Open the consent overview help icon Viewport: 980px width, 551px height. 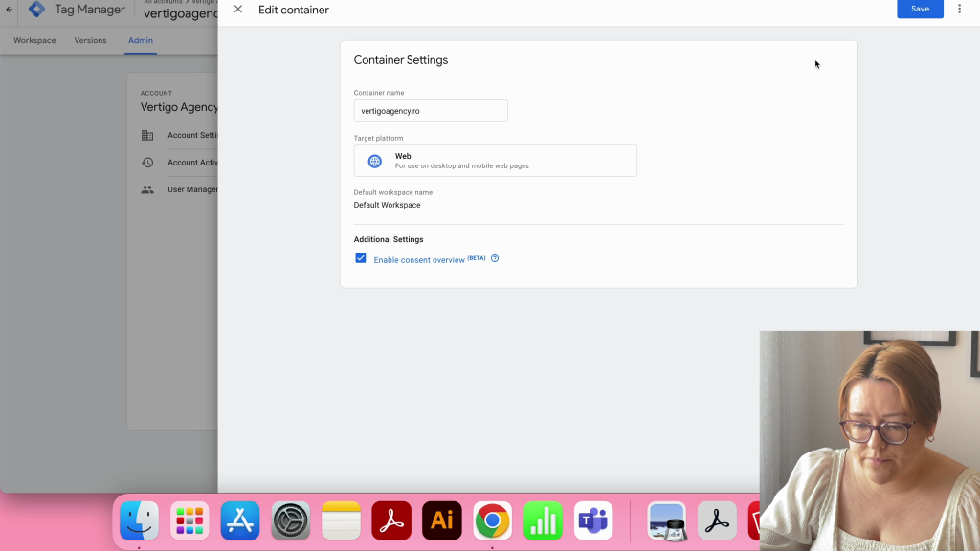pos(495,258)
